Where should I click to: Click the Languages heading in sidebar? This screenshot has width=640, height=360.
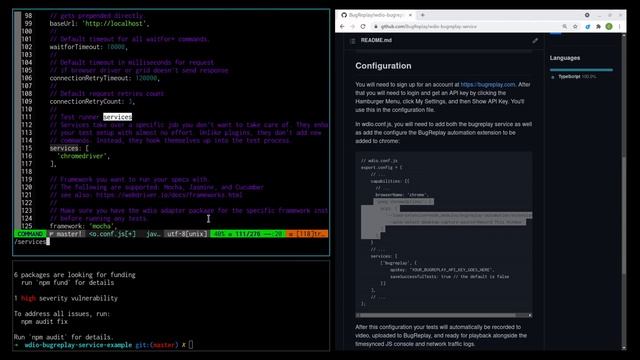pyautogui.click(x=565, y=58)
